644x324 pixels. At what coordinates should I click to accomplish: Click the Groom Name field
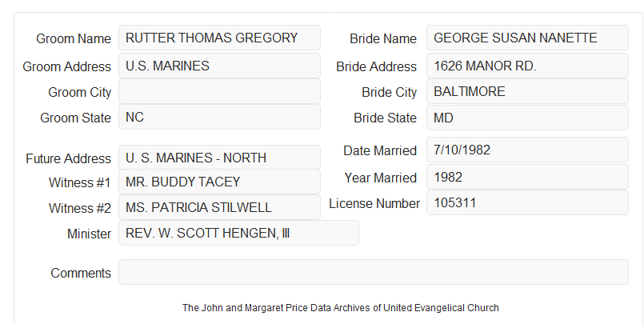(219, 38)
